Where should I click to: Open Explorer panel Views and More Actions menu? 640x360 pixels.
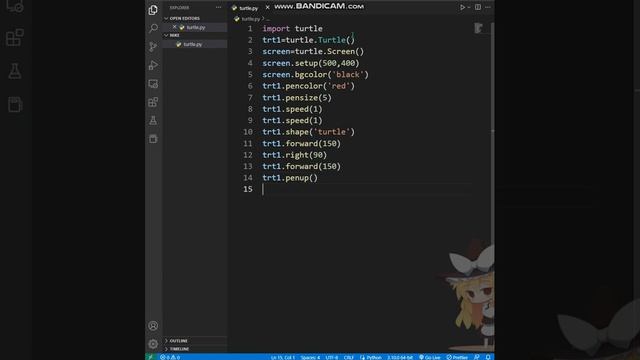click(218, 7)
